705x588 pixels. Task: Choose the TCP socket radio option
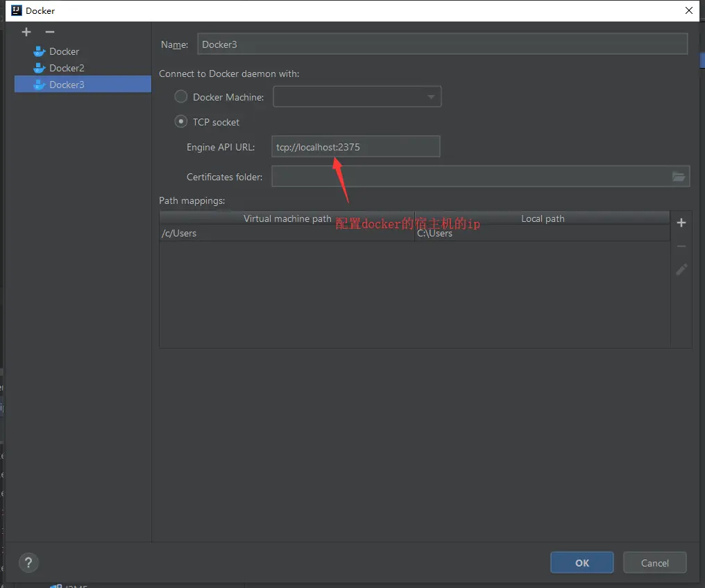pyautogui.click(x=180, y=122)
